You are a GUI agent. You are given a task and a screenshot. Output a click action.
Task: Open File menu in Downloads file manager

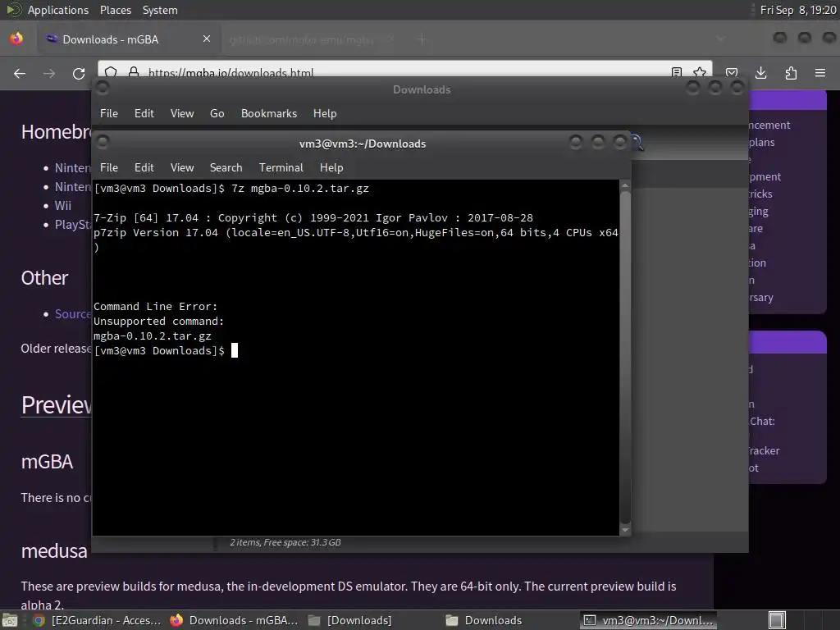click(109, 113)
